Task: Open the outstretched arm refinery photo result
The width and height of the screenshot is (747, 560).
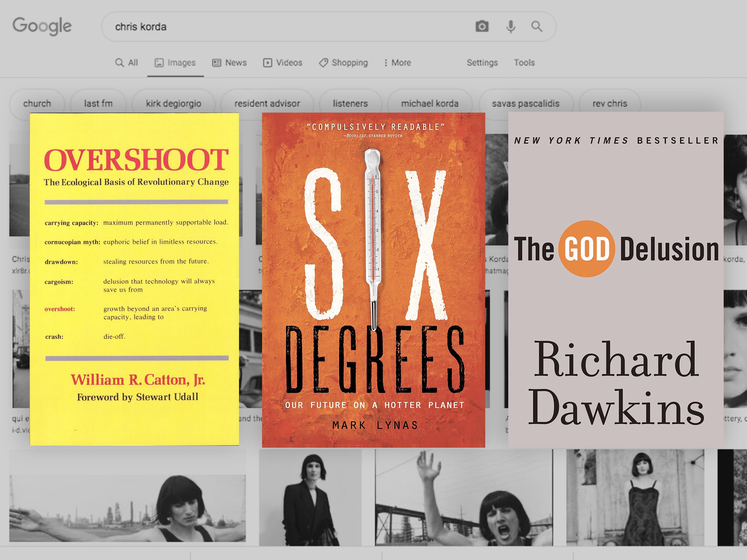Action: coord(128,508)
